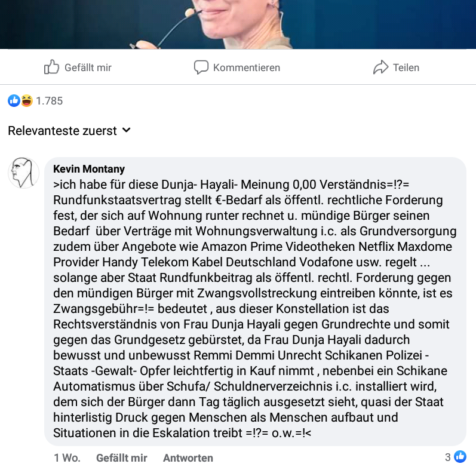Click the thumbs-up icon in the post action bar

(x=52, y=67)
